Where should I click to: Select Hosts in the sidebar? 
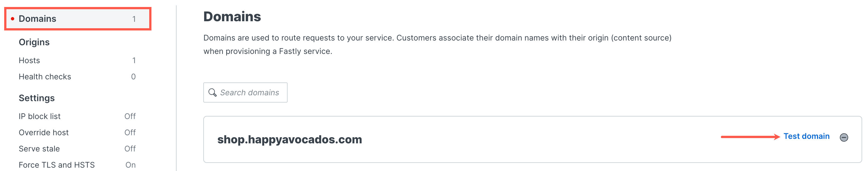coord(29,60)
